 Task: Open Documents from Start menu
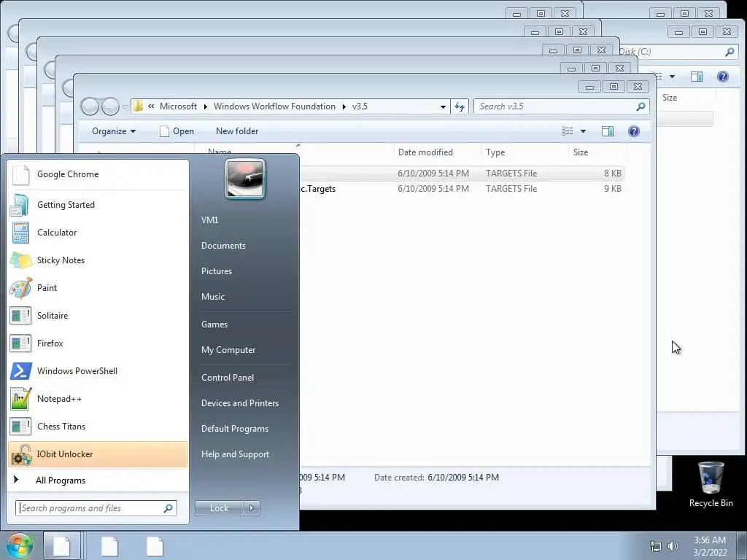(x=223, y=246)
